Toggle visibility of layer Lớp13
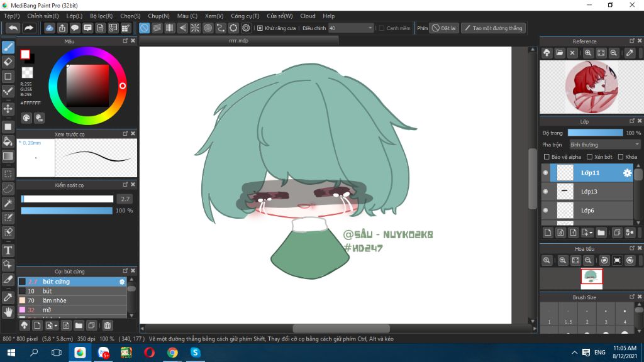The height and width of the screenshot is (362, 644). (x=545, y=191)
